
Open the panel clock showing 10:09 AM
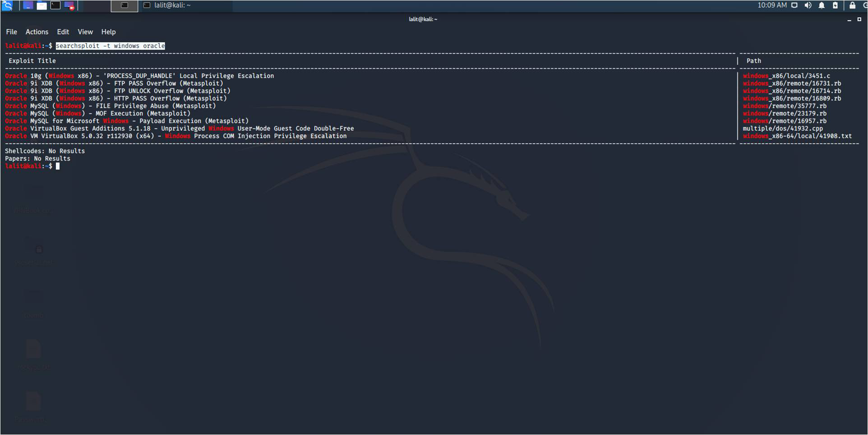772,5
